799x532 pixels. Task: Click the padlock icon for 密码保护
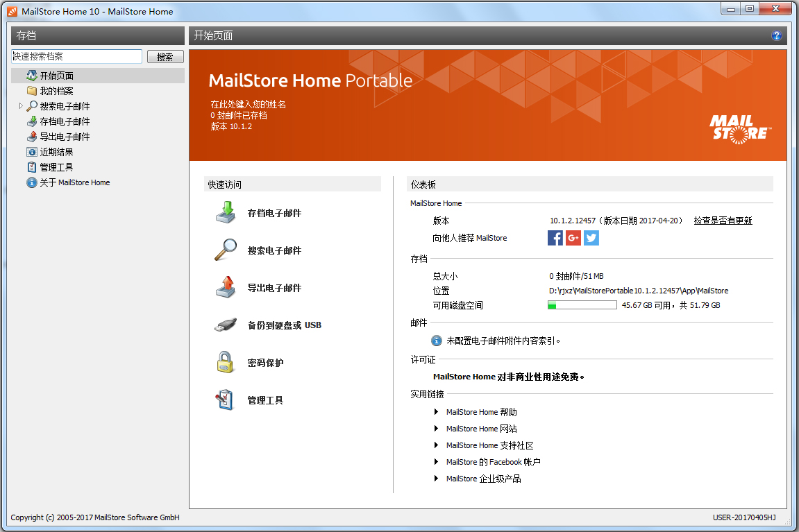click(x=226, y=363)
